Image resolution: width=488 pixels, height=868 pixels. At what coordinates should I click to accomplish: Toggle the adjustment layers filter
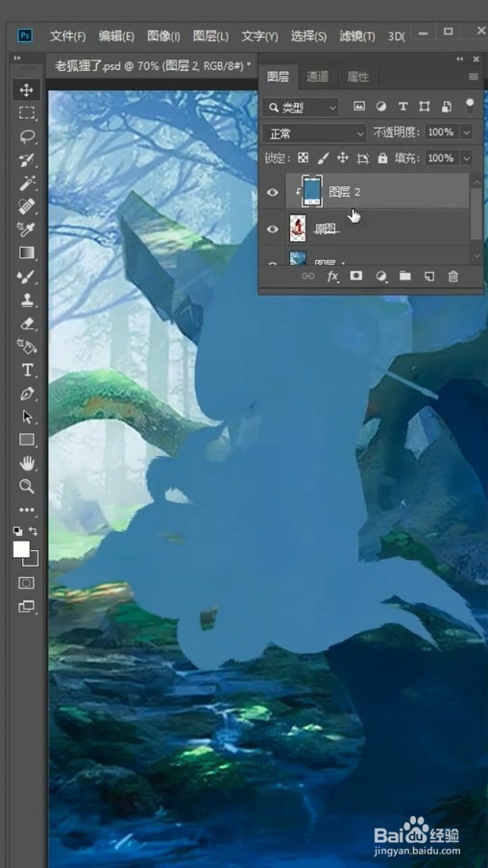tap(381, 106)
